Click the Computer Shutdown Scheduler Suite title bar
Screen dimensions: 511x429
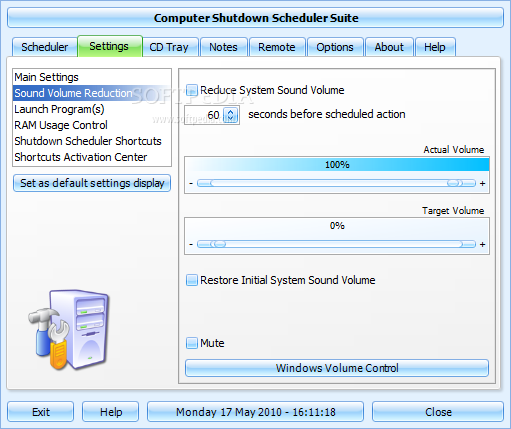tap(255, 18)
